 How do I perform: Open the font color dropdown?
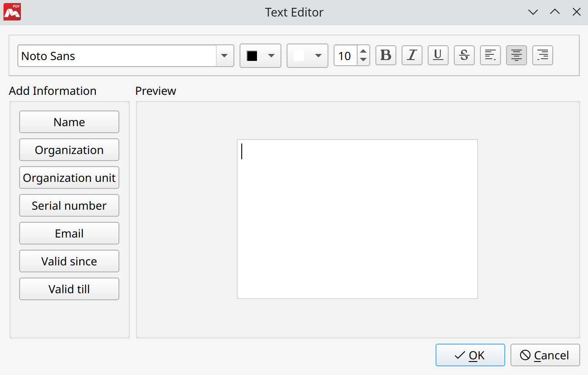[x=270, y=56]
